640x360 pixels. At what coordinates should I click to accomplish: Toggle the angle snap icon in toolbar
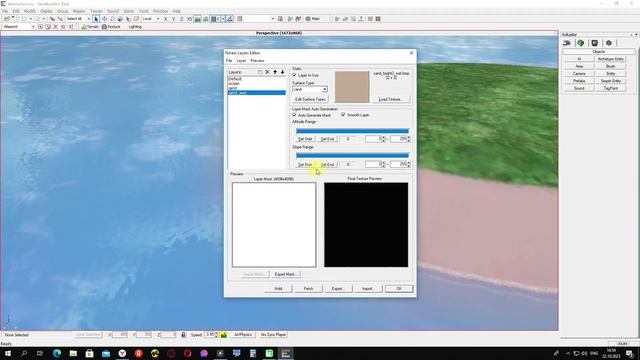pos(230,19)
